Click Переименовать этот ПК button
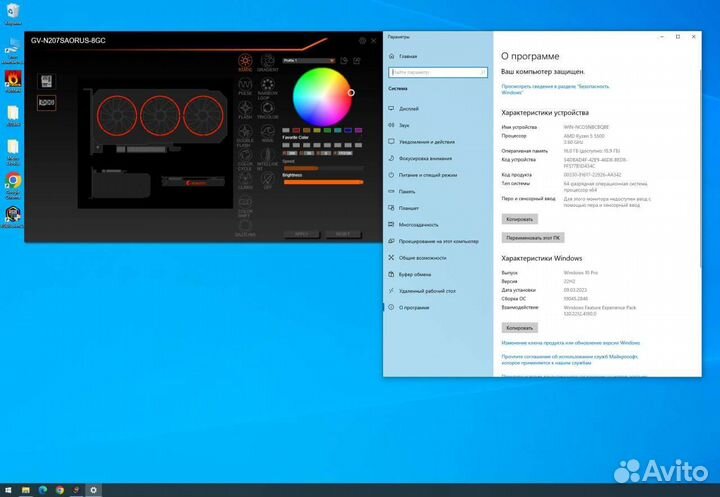Screen dimensions: 720x497 tap(533, 237)
